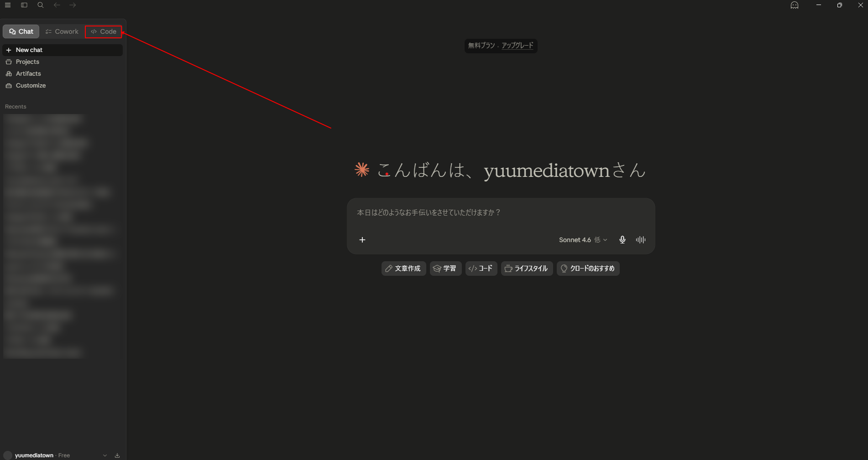Click the microphone dictation icon

click(622, 240)
